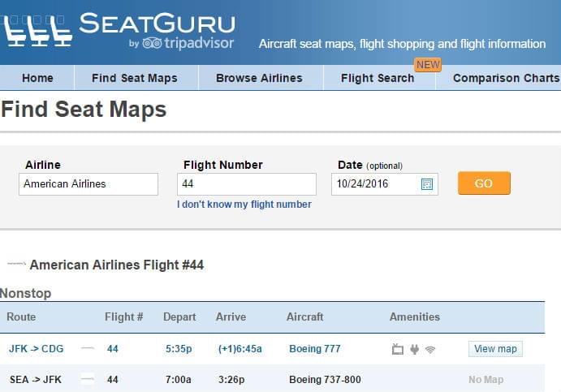Click the TV entertainment amenity icon
This screenshot has width=561, height=392.
click(x=398, y=349)
